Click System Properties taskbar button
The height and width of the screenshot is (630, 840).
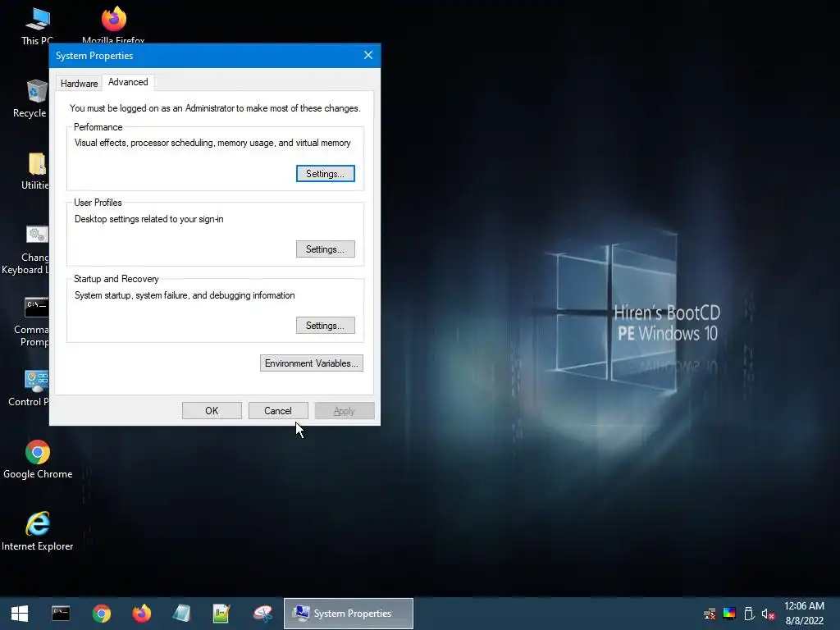point(348,614)
